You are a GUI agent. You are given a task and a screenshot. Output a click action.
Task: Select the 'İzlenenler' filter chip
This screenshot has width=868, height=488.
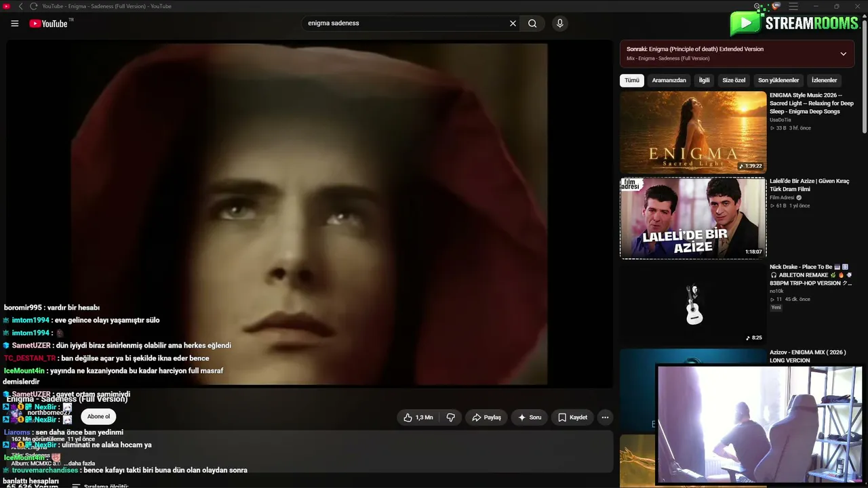click(824, 80)
